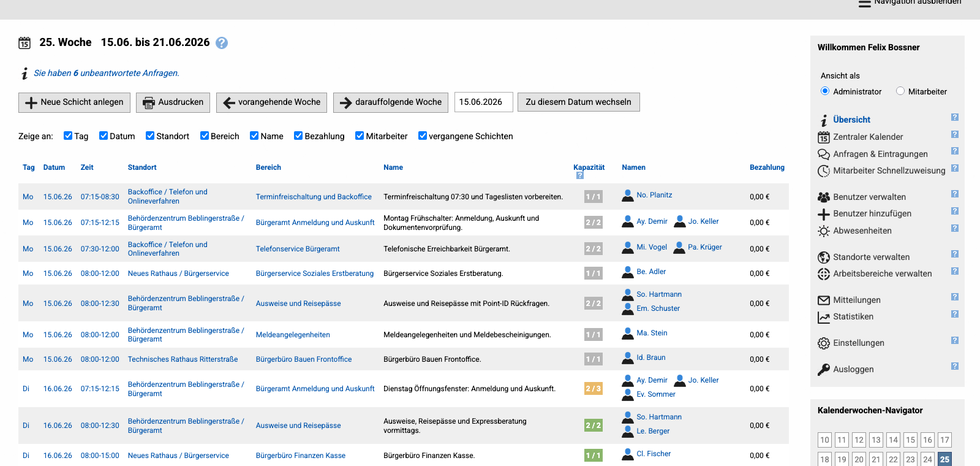The image size is (980, 466).
Task: Select the Mitarbeiter view radio button
Action: [x=900, y=91]
